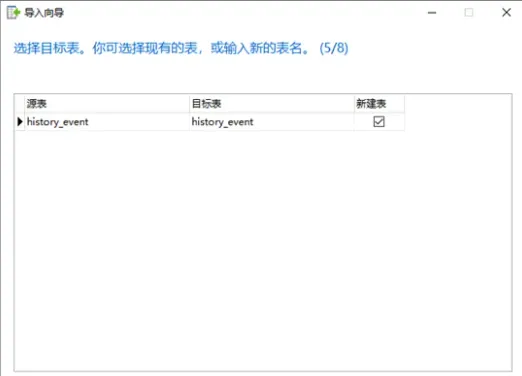The width and height of the screenshot is (522, 376).
Task: Click the disabled maximize button
Action: pyautogui.click(x=469, y=13)
